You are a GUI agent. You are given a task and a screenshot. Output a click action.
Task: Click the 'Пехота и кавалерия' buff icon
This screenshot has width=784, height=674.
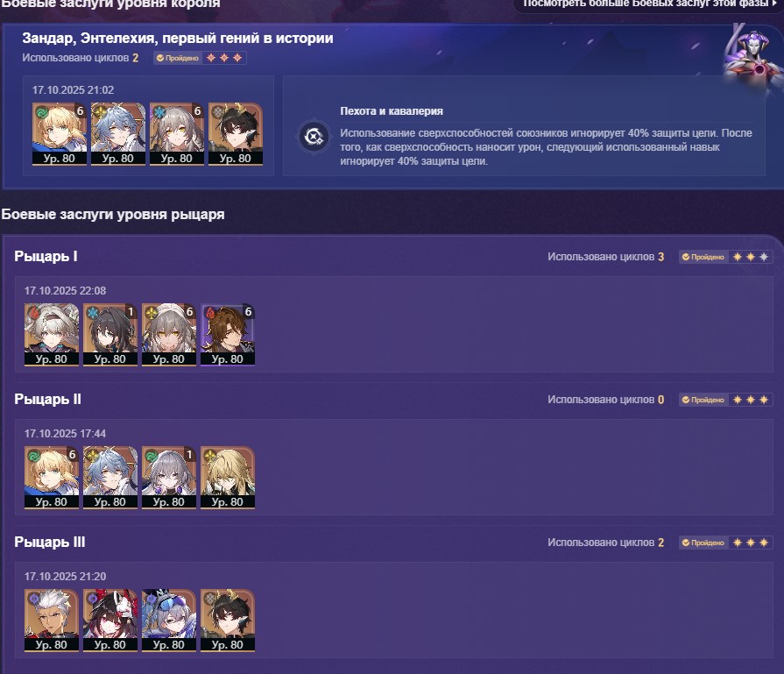coord(314,136)
